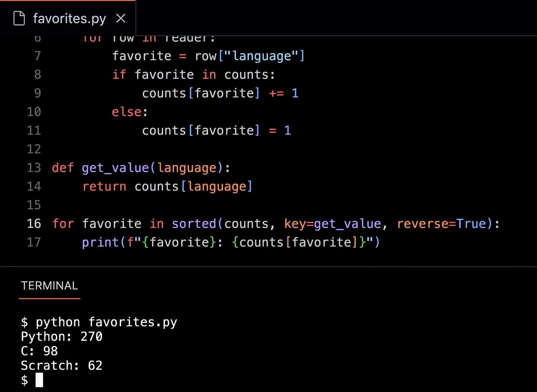The width and height of the screenshot is (537, 392).
Task: Place cursor on the else keyword
Action: tap(127, 112)
